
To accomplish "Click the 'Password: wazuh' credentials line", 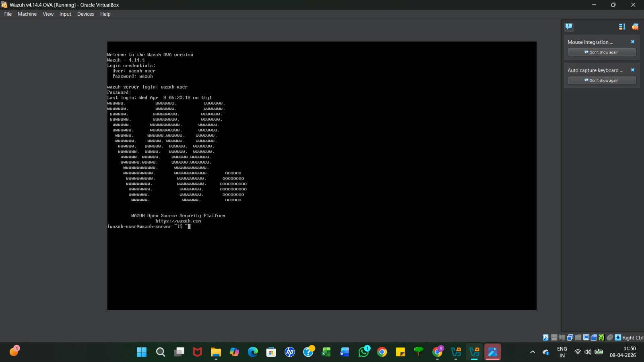I will (133, 76).
